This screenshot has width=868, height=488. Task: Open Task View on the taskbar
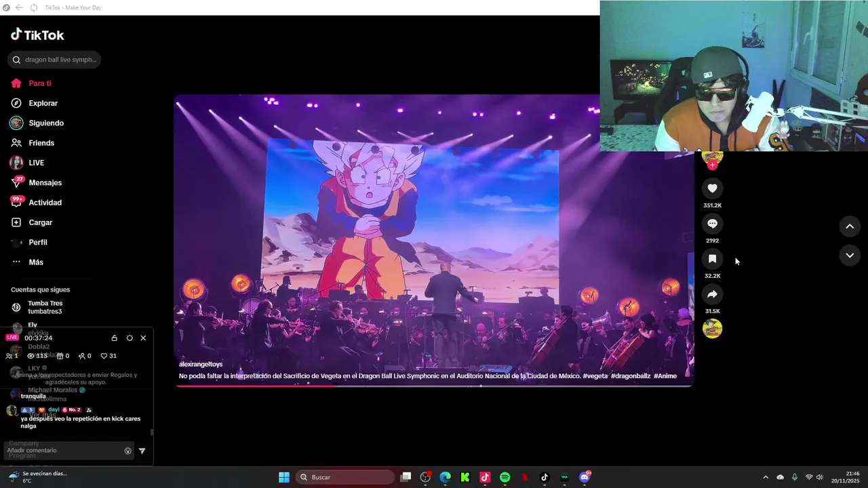pyautogui.click(x=406, y=477)
